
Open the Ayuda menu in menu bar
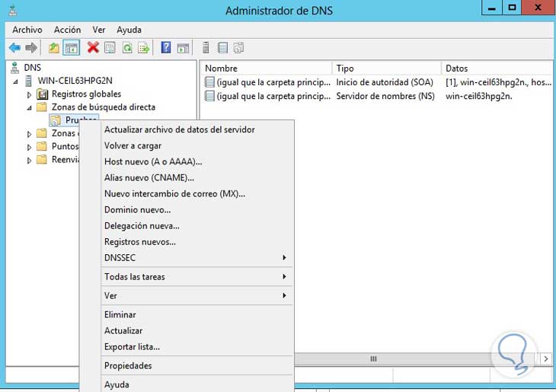pos(129,30)
